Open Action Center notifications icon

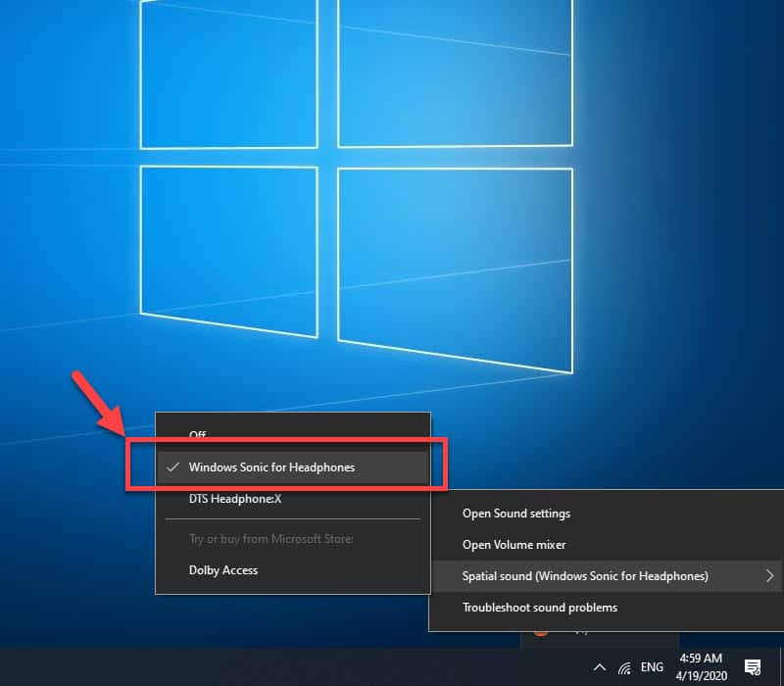point(753,667)
